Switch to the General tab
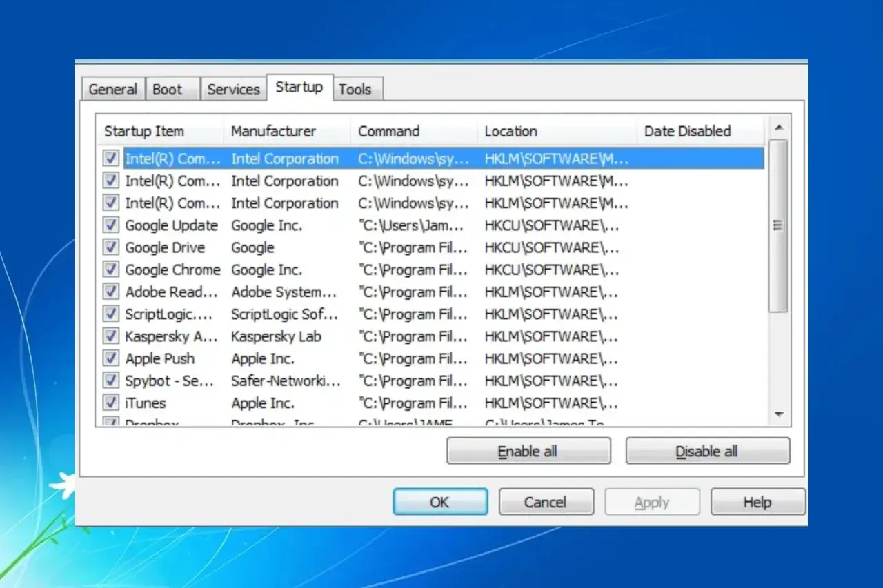 [x=113, y=90]
